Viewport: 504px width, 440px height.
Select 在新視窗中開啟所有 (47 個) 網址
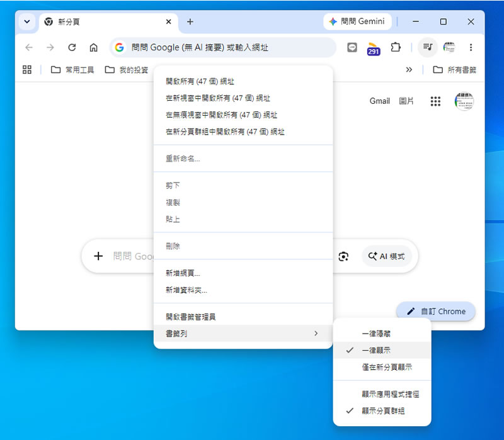[243, 98]
